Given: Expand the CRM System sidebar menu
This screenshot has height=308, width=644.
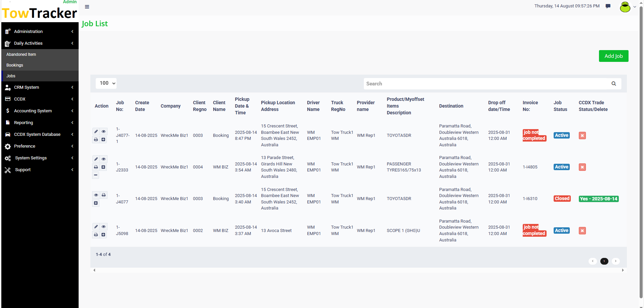Looking at the screenshot, I should click(x=39, y=87).
